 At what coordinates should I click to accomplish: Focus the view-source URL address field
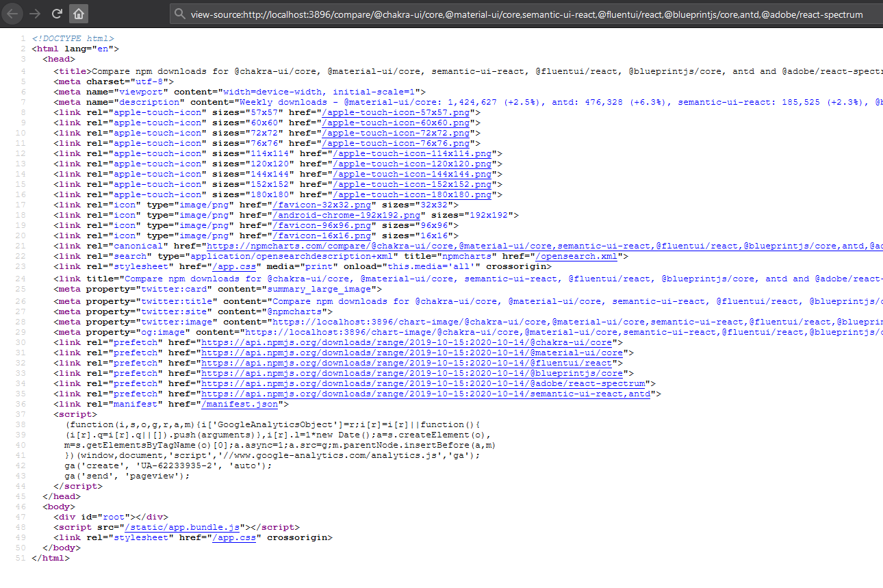[x=527, y=14]
